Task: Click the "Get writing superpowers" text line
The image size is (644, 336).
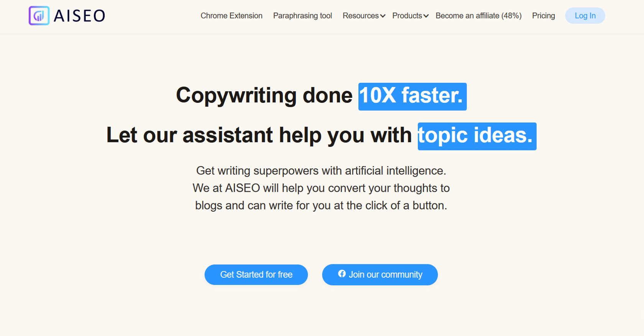Action: click(321, 171)
